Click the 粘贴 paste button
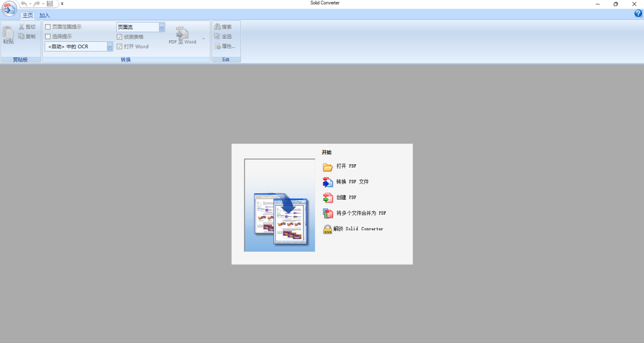 point(8,36)
